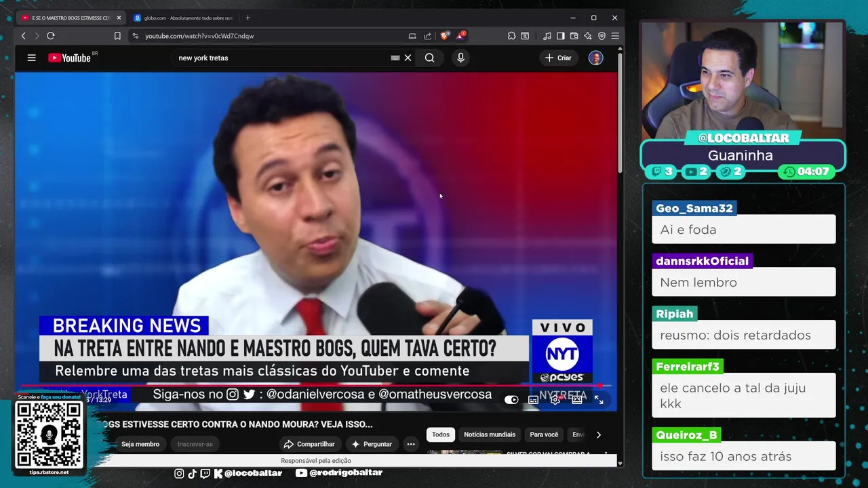The height and width of the screenshot is (488, 868).
Task: Click the Compartilhar button
Action: point(310,444)
